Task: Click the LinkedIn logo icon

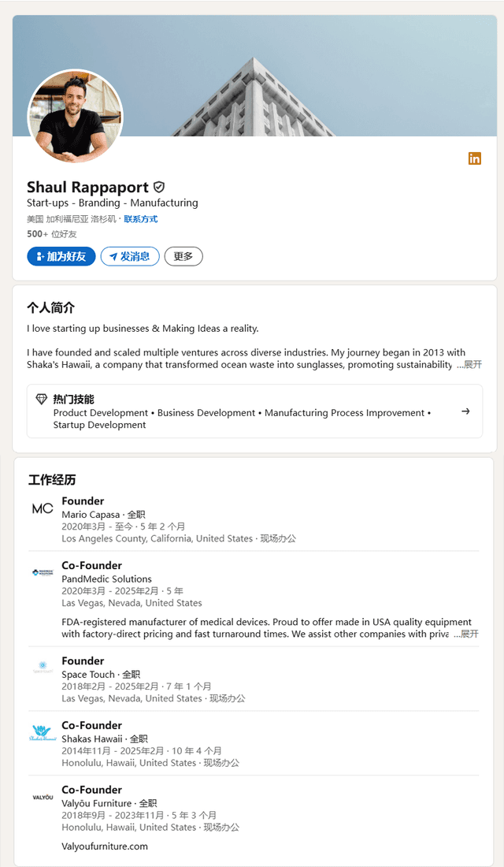Action: pyautogui.click(x=475, y=158)
